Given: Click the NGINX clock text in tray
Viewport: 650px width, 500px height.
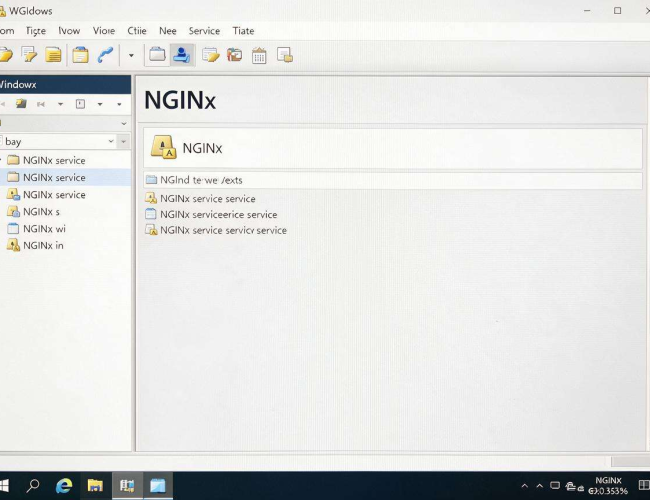Looking at the screenshot, I should 608,481.
